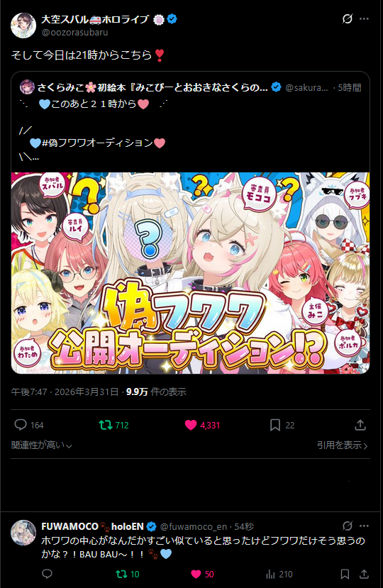Screen dimensions: 383x588
Task: Open Grok icon on FUWAMOCO reply
Action: 348,526
